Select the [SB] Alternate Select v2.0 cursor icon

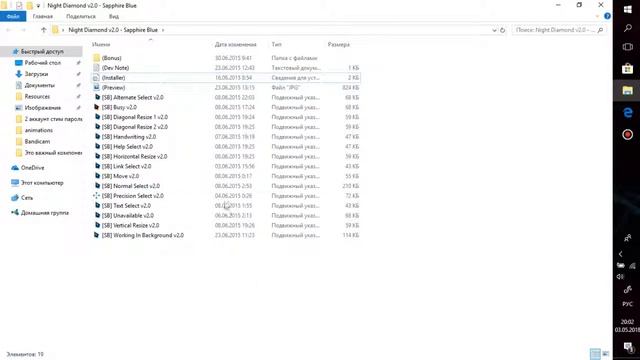pos(97,97)
